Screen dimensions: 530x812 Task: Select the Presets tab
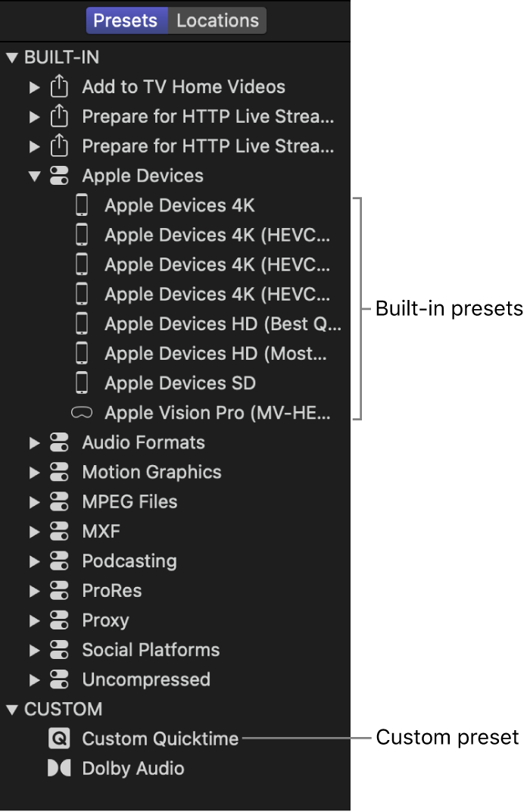click(126, 20)
